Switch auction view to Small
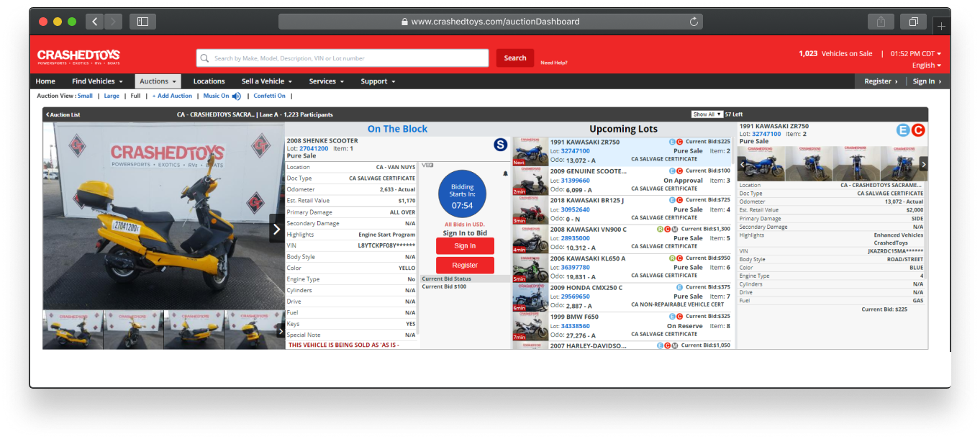980x439 pixels. point(85,96)
